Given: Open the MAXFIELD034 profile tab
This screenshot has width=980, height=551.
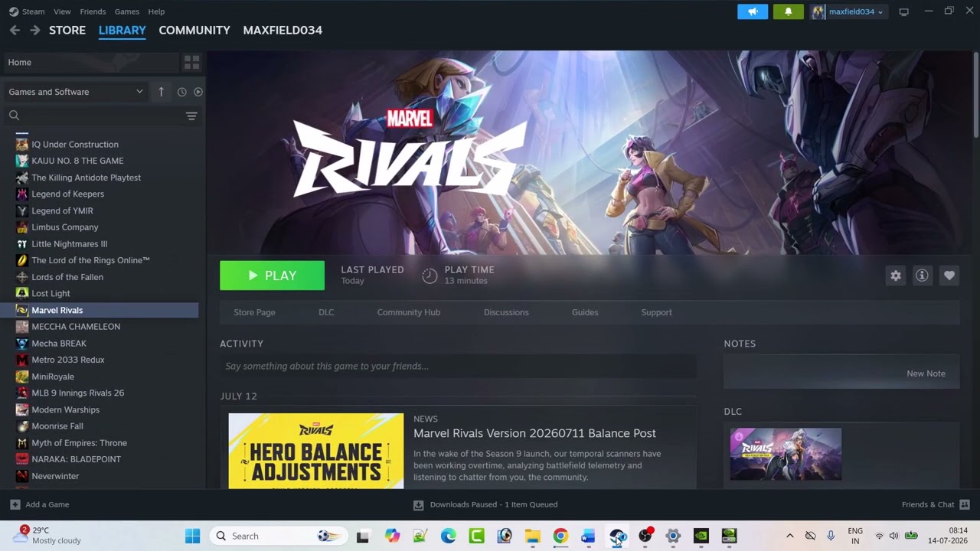Looking at the screenshot, I should point(283,30).
